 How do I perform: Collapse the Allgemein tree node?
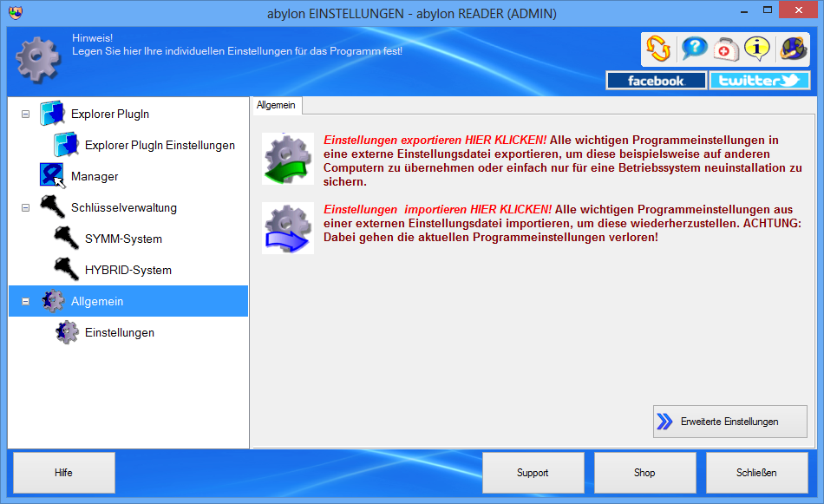[x=25, y=302]
